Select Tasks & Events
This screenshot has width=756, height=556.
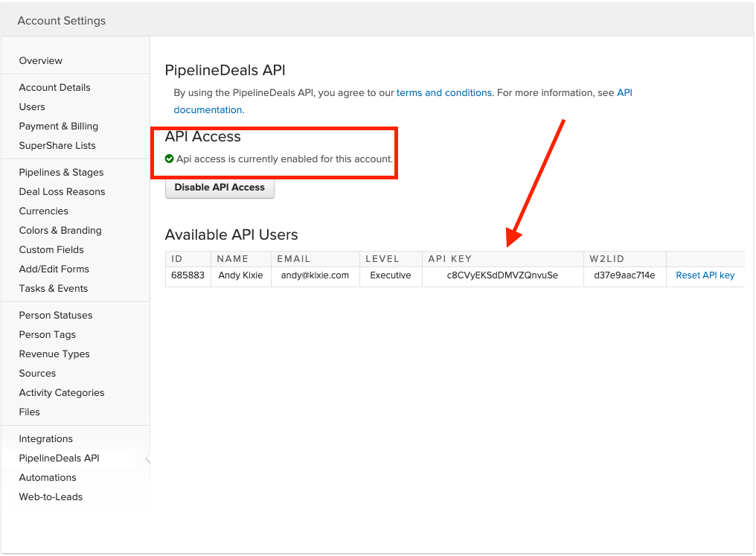click(x=53, y=288)
